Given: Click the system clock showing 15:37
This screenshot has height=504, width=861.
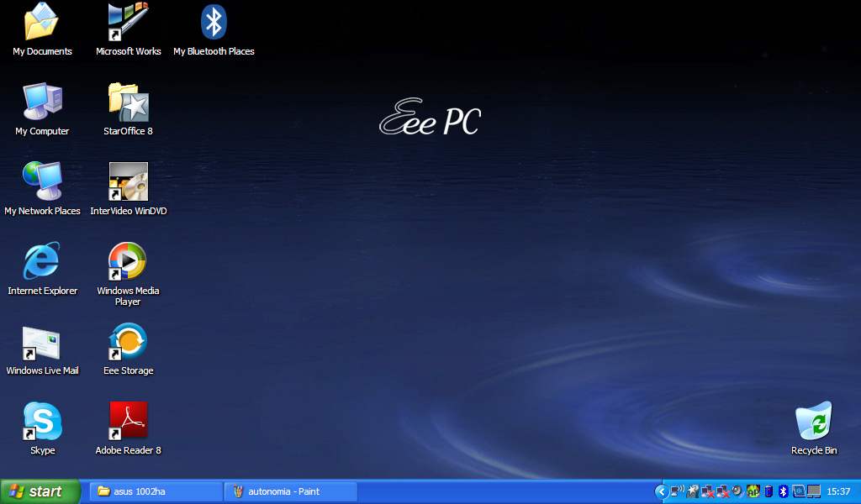Looking at the screenshot, I should (839, 491).
